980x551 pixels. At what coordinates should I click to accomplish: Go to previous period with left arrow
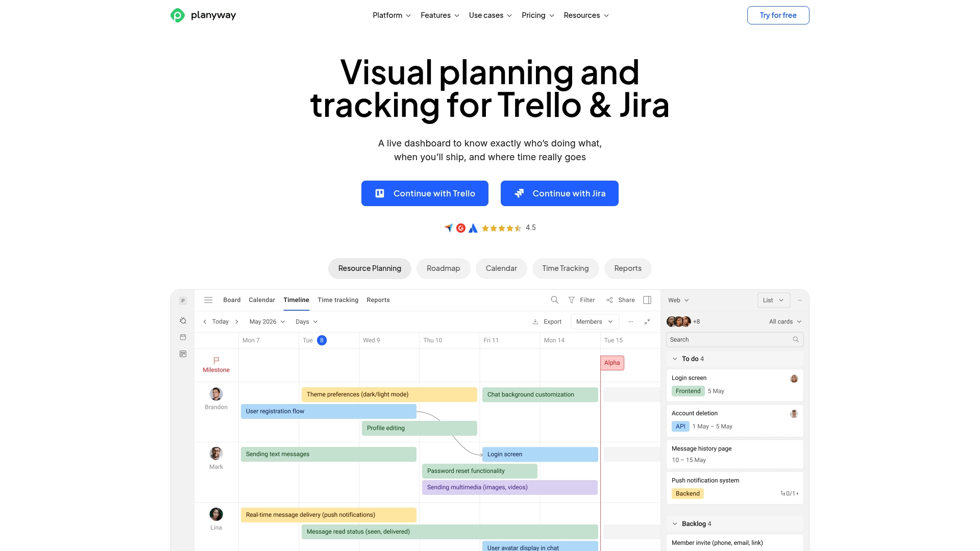point(205,322)
